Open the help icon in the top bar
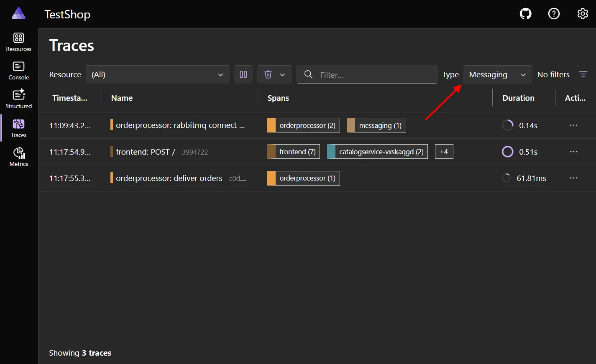596x364 pixels. coord(554,13)
